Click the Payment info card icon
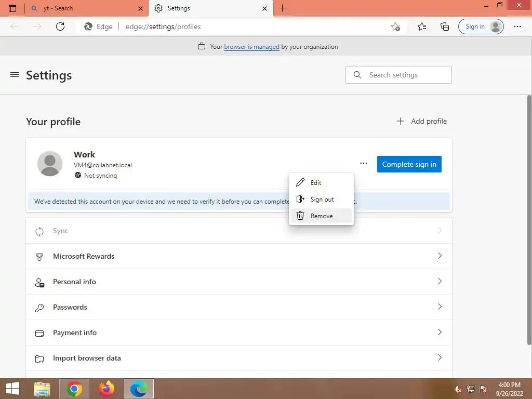This screenshot has height=399, width=532. [x=39, y=333]
